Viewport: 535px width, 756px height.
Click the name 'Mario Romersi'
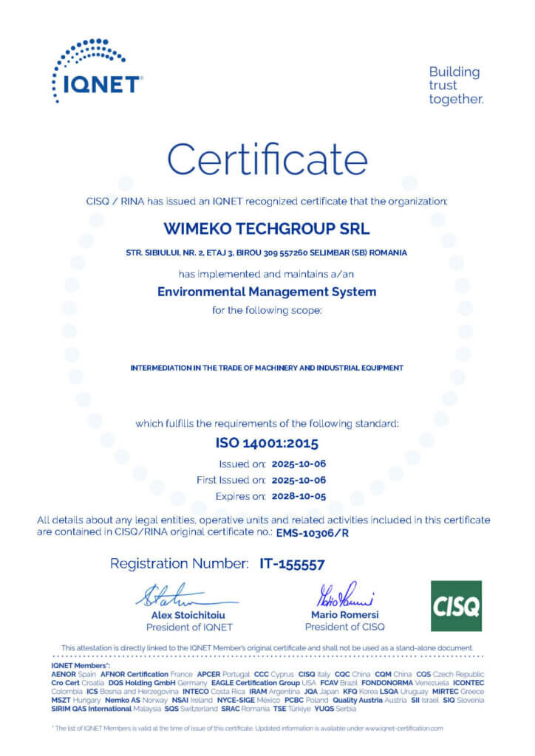pos(345,615)
